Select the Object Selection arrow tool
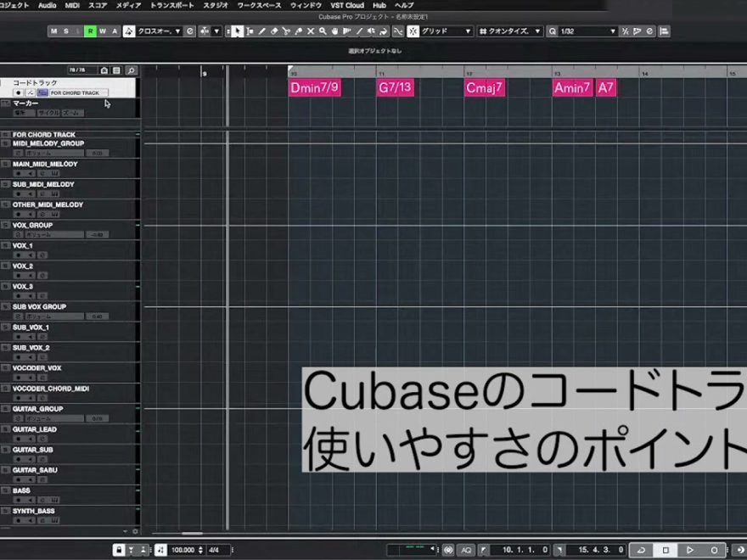Viewport: 747px width, 560px height. (x=237, y=31)
